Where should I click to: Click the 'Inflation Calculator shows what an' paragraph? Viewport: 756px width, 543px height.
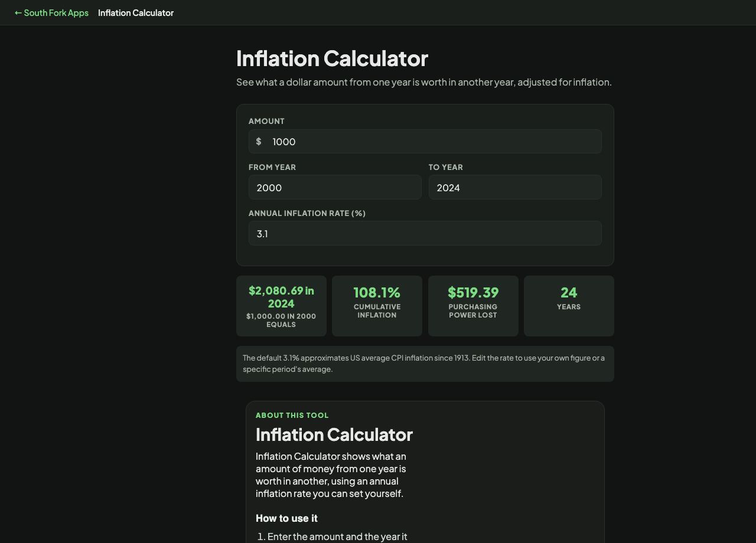(x=332, y=475)
